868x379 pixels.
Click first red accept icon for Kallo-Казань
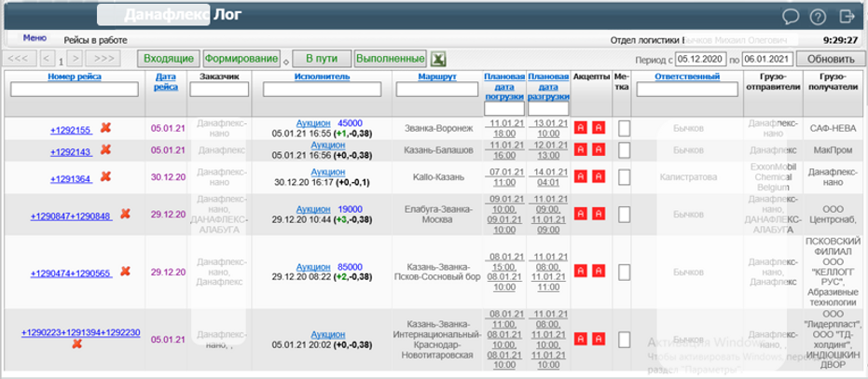[x=581, y=176]
